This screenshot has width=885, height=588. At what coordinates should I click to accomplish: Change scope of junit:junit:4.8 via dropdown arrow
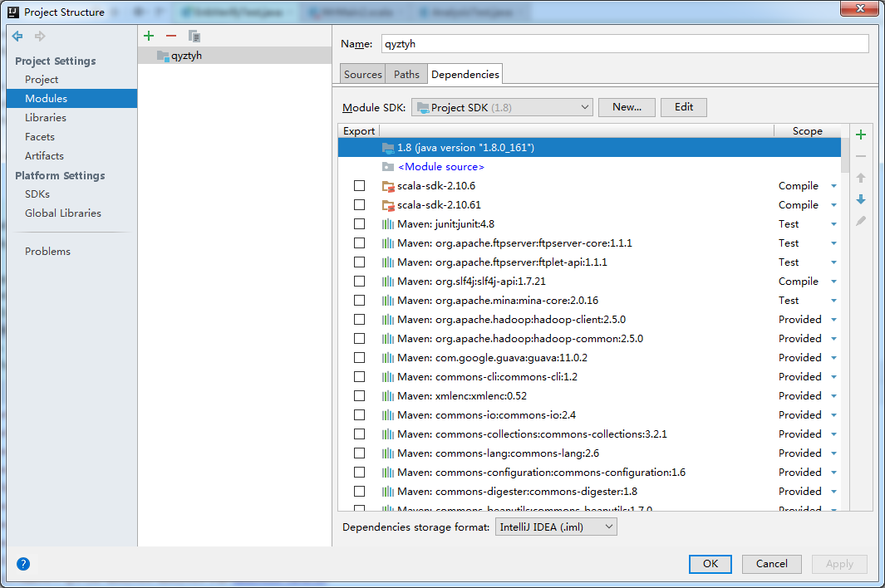click(833, 224)
